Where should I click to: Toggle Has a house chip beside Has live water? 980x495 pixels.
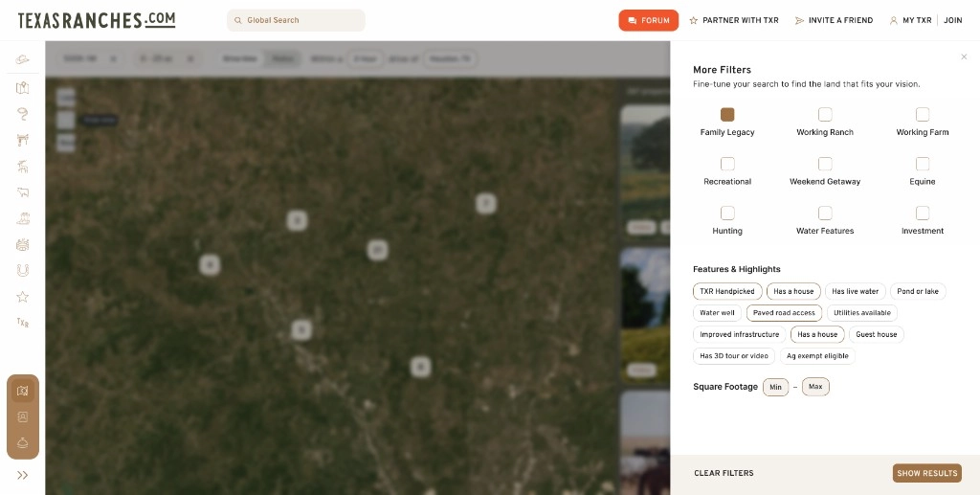793,291
